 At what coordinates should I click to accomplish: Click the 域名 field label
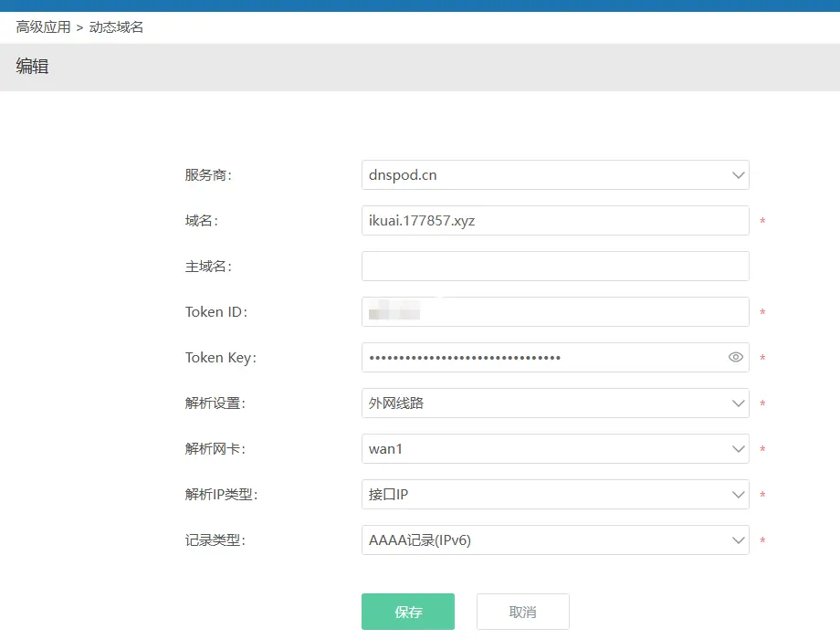point(202,221)
